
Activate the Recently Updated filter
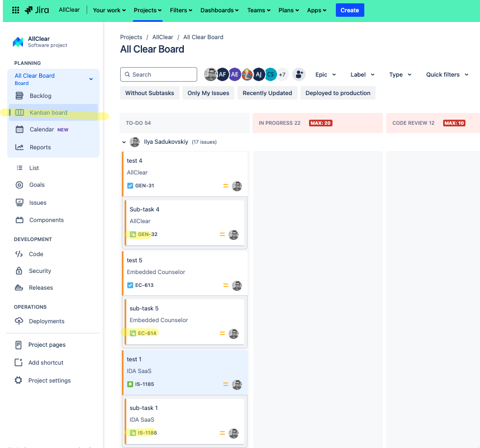point(267,93)
